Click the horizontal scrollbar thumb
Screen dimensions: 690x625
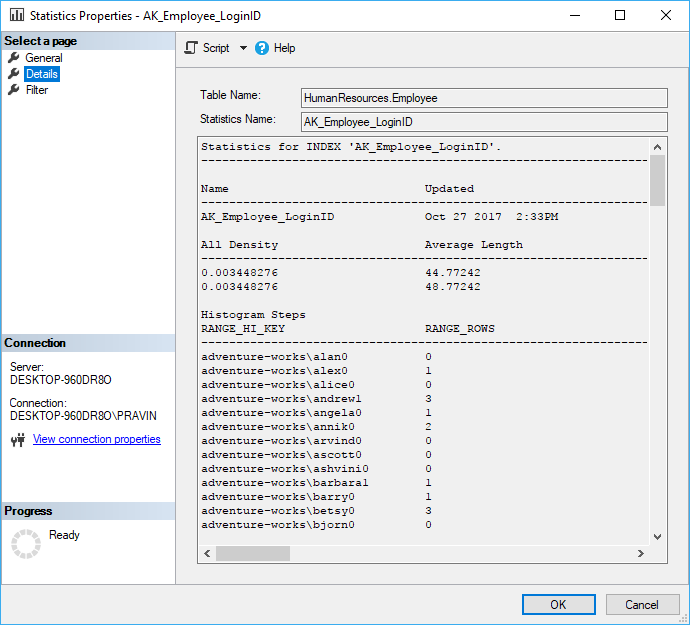[253, 554]
